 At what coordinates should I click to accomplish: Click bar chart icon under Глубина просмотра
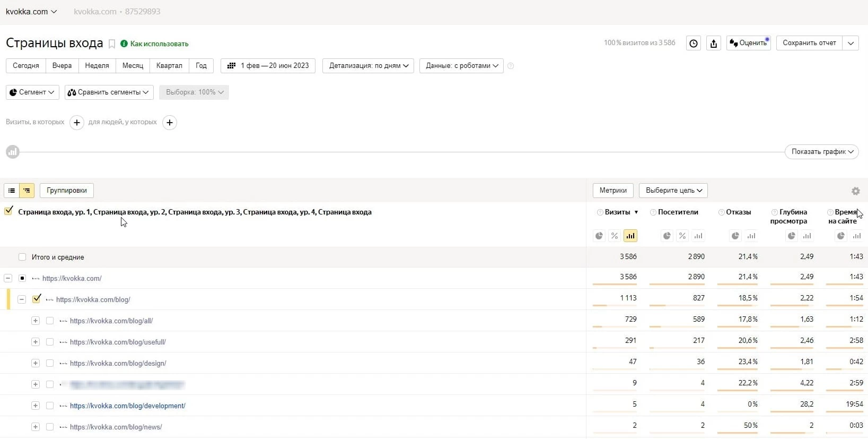pyautogui.click(x=807, y=236)
